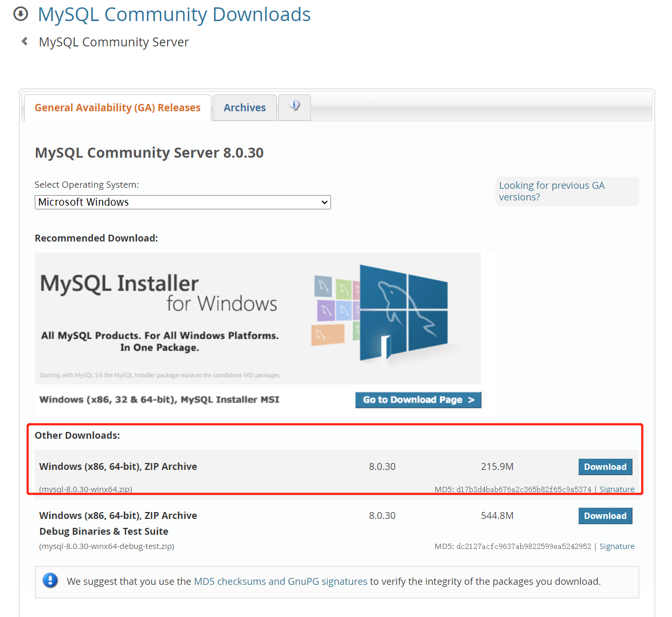Click the download circle icon beside page title

(21, 14)
